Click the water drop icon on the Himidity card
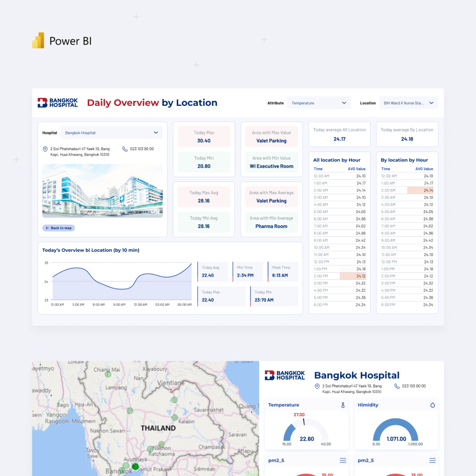The width and height of the screenshot is (476, 476). pyautogui.click(x=433, y=405)
